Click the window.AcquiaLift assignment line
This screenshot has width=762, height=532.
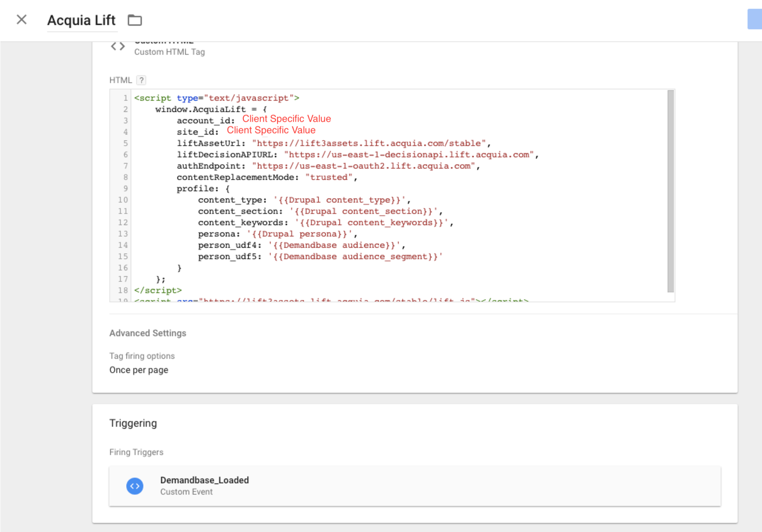211,109
